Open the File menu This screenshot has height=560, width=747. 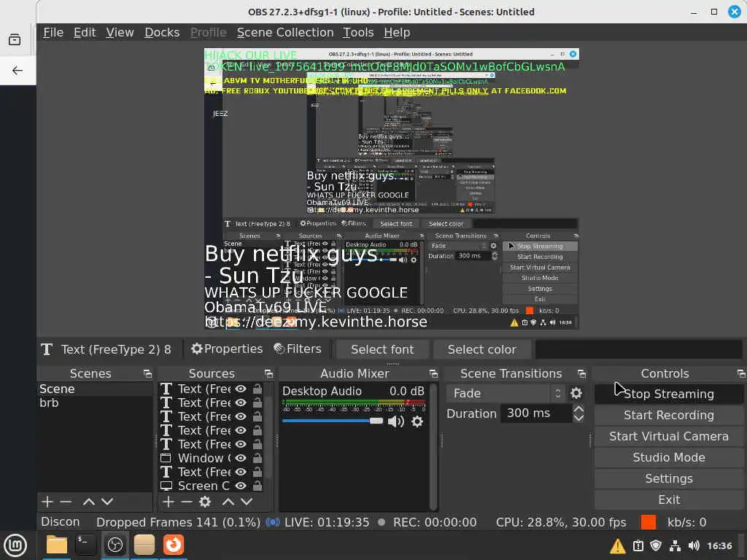(53, 32)
